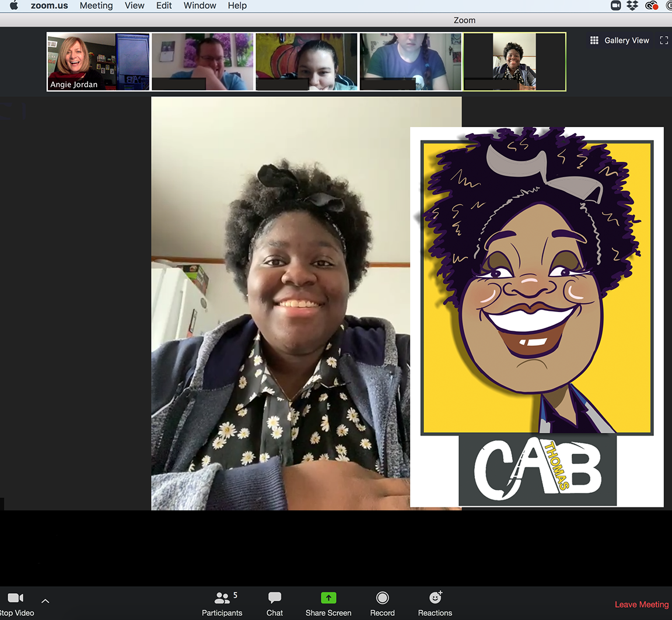
Task: Enter full screen using the corner-brackets icon
Action: pos(664,40)
